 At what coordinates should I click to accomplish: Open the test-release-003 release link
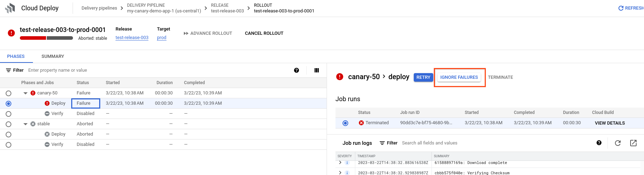132,38
